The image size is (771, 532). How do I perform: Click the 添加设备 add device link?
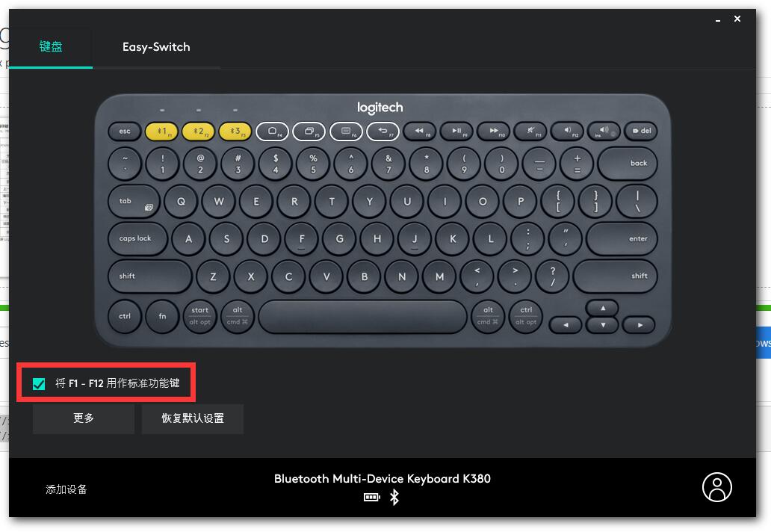[66, 489]
